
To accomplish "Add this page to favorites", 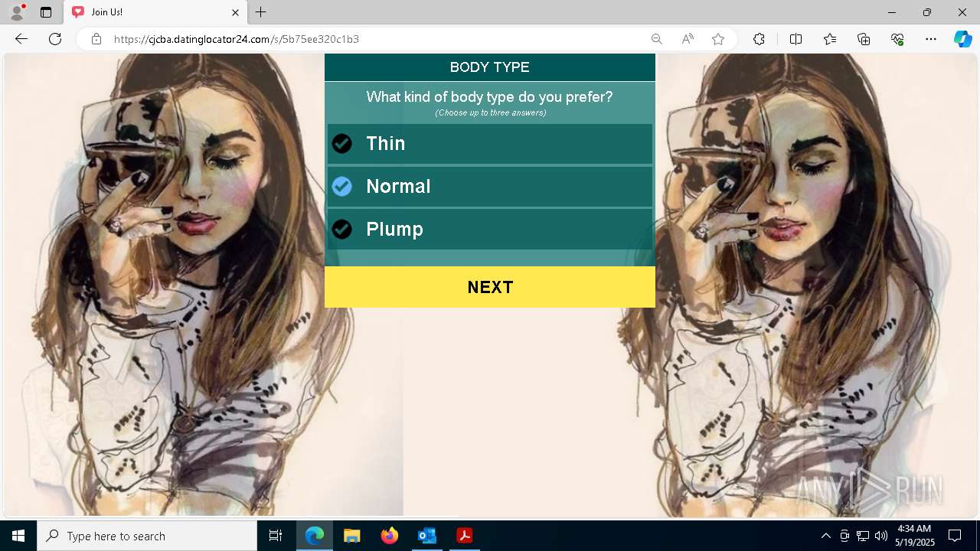I will click(718, 39).
